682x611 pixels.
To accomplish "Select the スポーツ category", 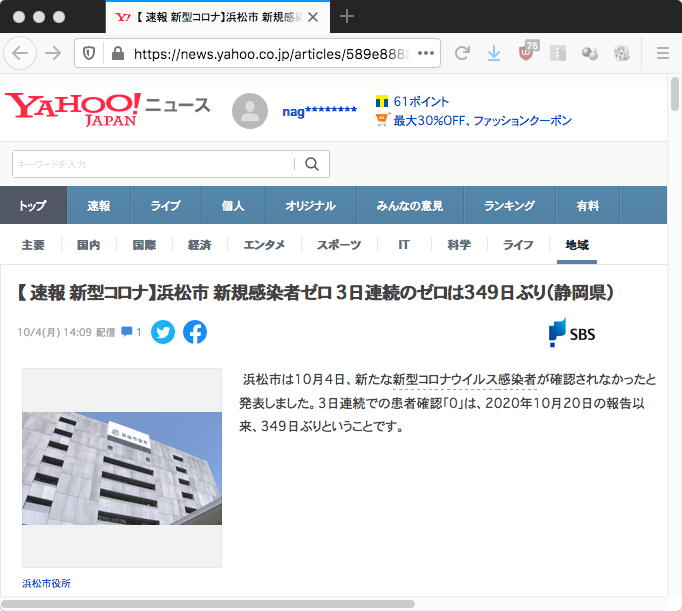I will coord(339,245).
